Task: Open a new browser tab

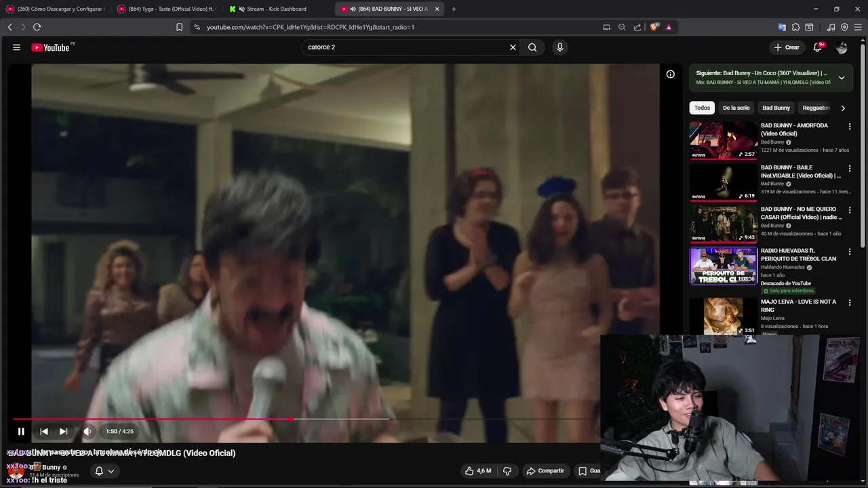Action: point(454,9)
